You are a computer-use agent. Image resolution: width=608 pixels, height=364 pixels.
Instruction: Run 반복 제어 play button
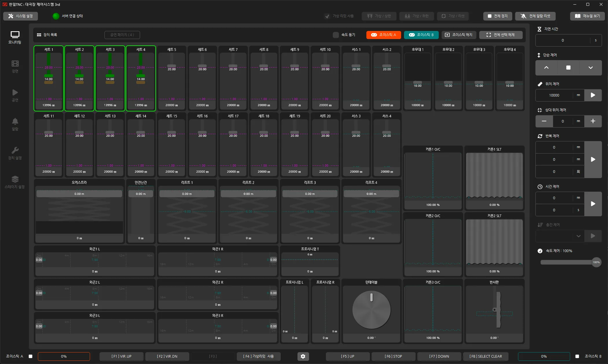pos(593,159)
